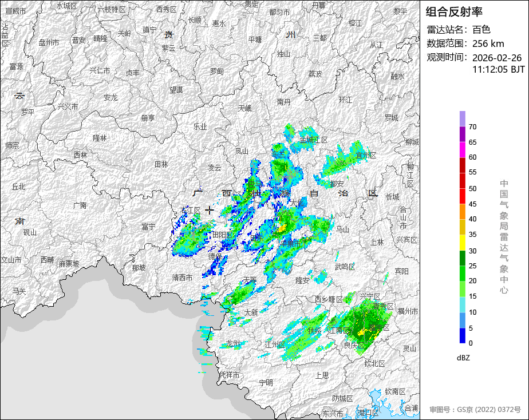Click the 富宁 map label
529x420 pixels.
coord(148,227)
